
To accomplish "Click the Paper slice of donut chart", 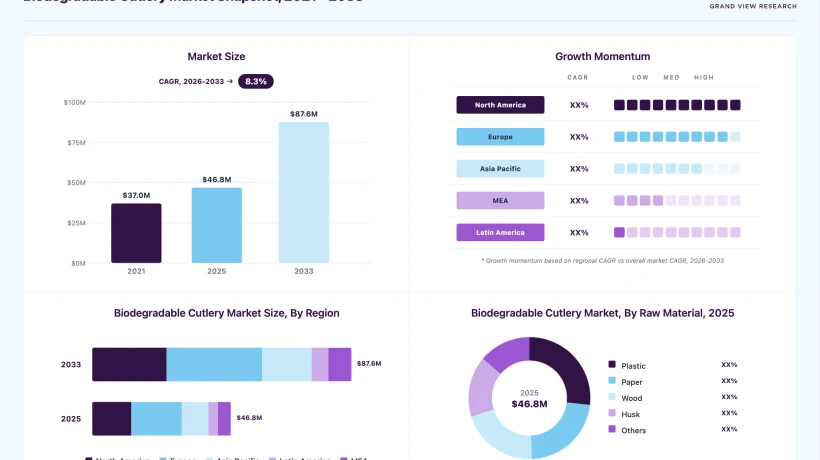I will [x=562, y=434].
